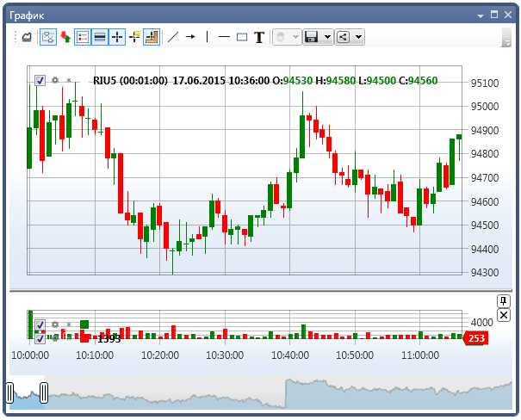The width and height of the screenshot is (521, 420).
Task: Select the text annotation T tool
Action: click(x=259, y=37)
